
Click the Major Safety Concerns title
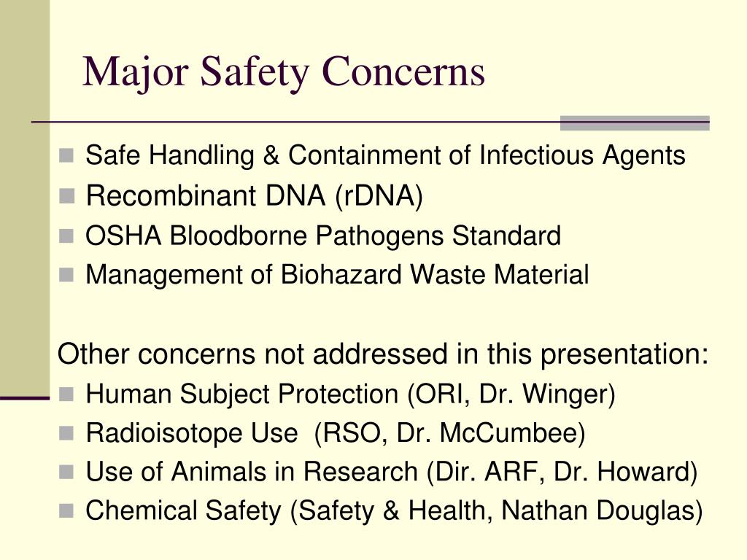point(284,72)
